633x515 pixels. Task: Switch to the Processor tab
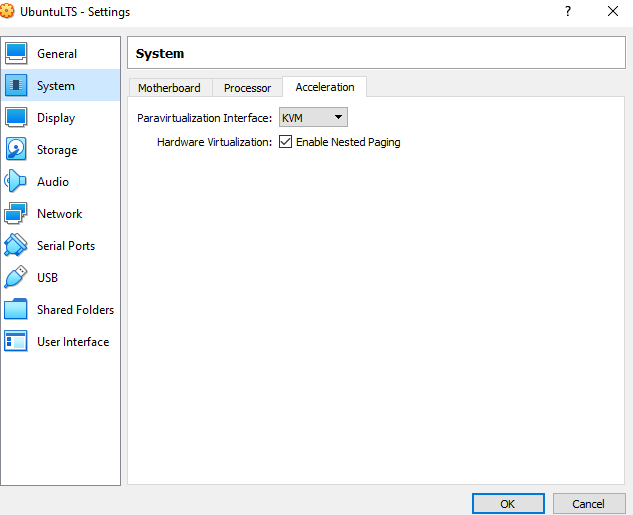click(x=247, y=88)
